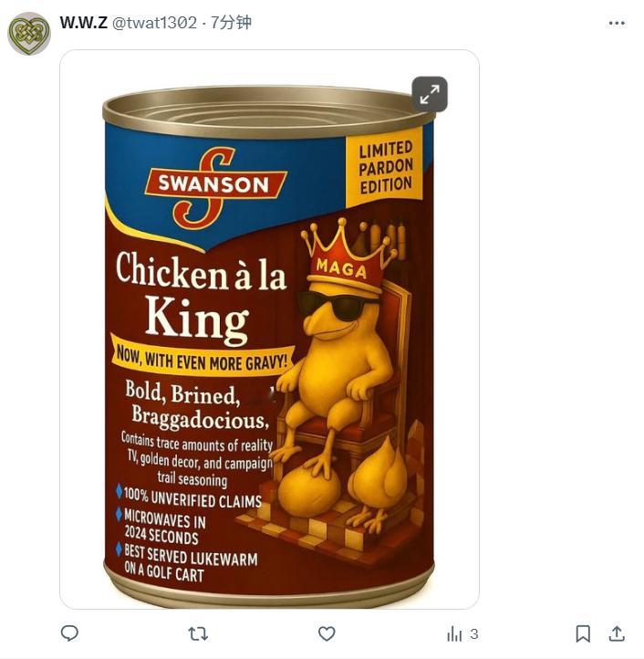Click the view count number 3

click(x=473, y=633)
